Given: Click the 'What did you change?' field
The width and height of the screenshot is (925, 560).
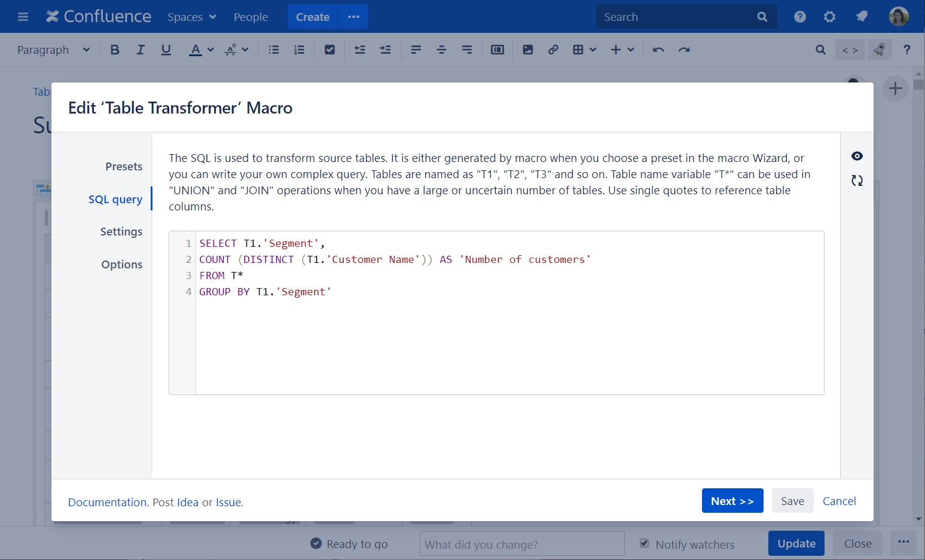Looking at the screenshot, I should pyautogui.click(x=521, y=544).
